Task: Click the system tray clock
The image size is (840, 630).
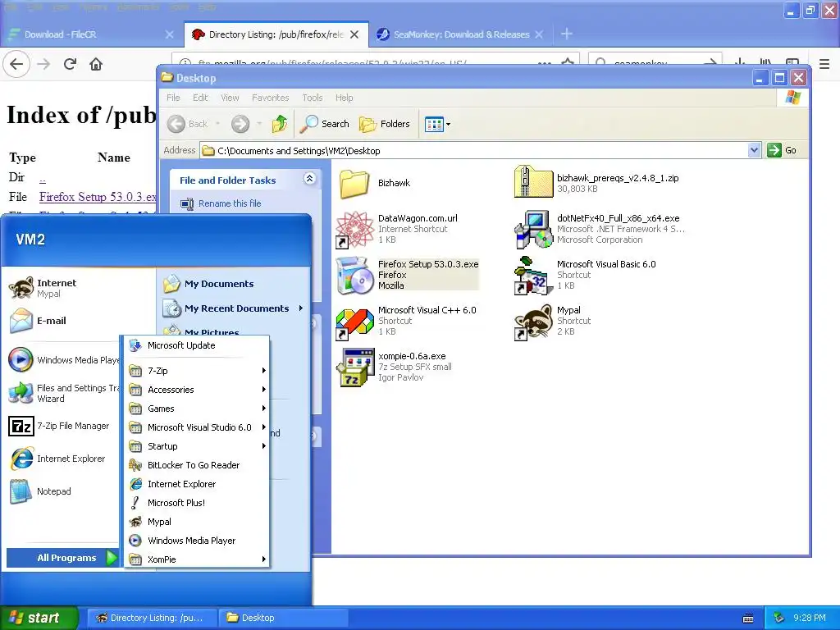Action: point(809,618)
